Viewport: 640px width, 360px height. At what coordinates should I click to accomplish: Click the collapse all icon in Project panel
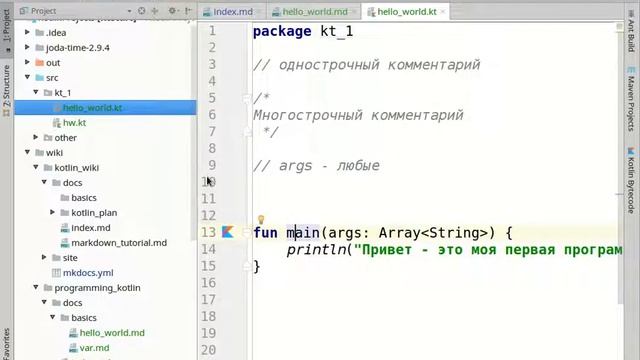[x=155, y=11]
